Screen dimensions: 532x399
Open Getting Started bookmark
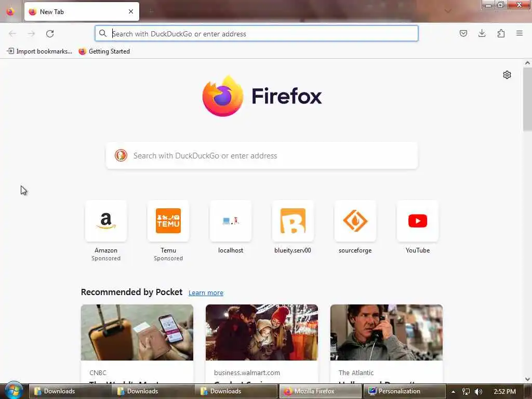pyautogui.click(x=104, y=51)
